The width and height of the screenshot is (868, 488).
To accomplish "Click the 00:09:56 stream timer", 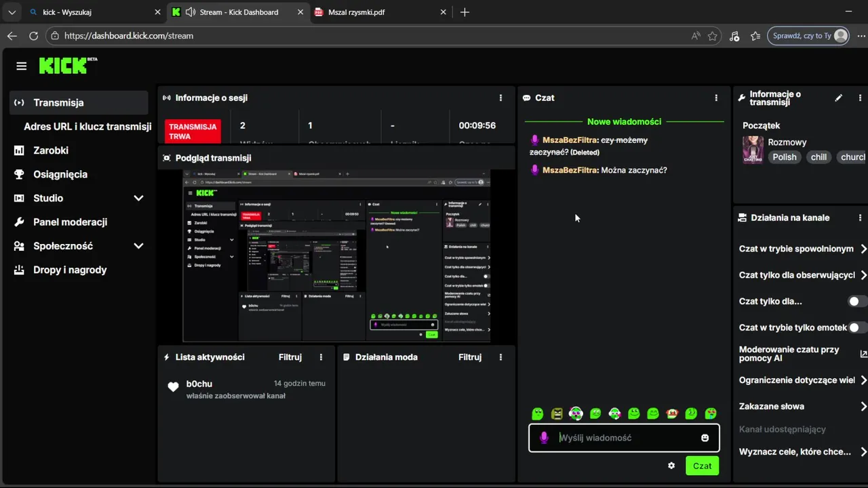I will click(477, 125).
